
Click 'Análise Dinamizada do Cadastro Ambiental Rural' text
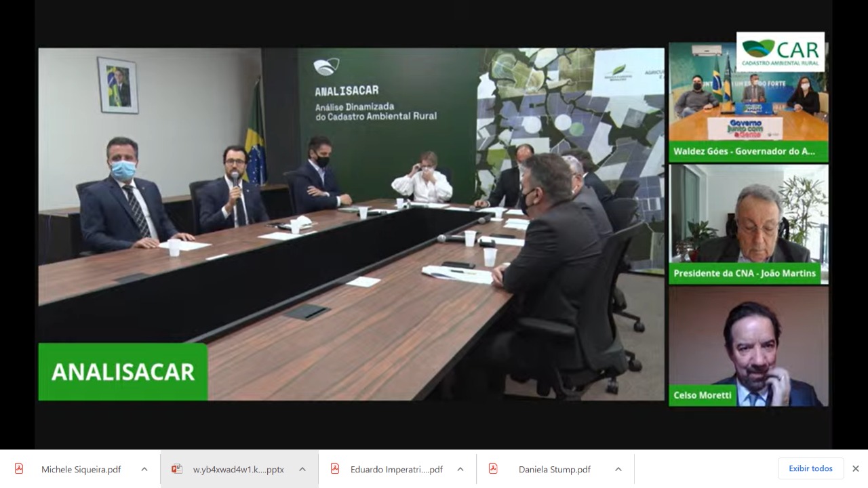click(376, 111)
